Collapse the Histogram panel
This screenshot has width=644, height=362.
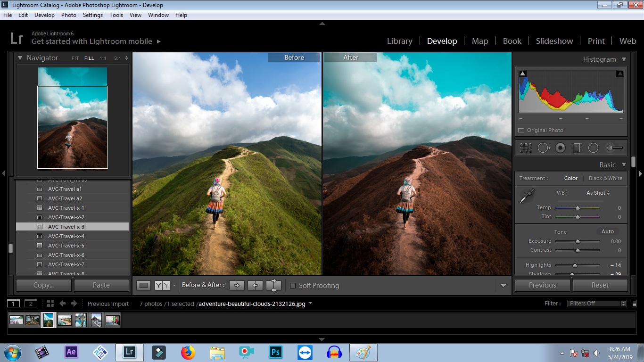pyautogui.click(x=624, y=59)
